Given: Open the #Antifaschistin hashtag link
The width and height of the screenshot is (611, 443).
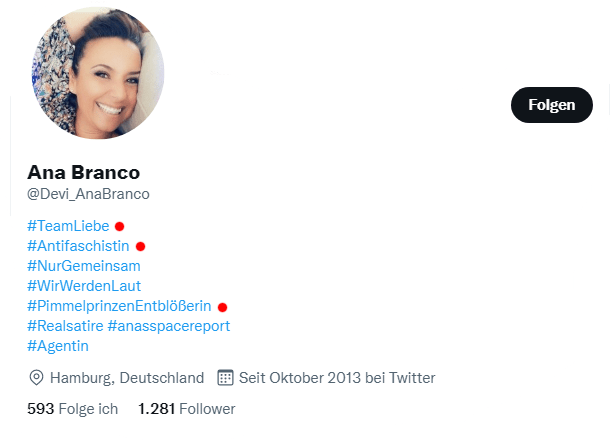Looking at the screenshot, I should [x=78, y=246].
